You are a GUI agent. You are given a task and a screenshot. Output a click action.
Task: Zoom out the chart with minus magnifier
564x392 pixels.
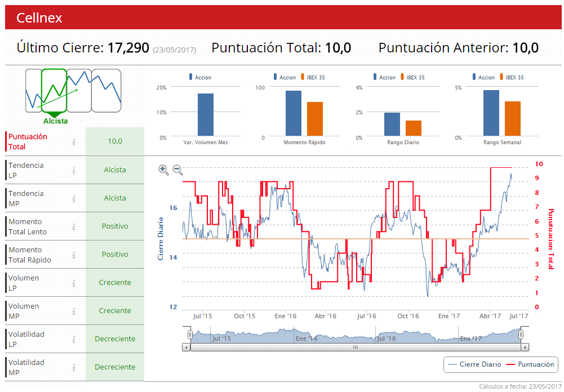pyautogui.click(x=177, y=170)
